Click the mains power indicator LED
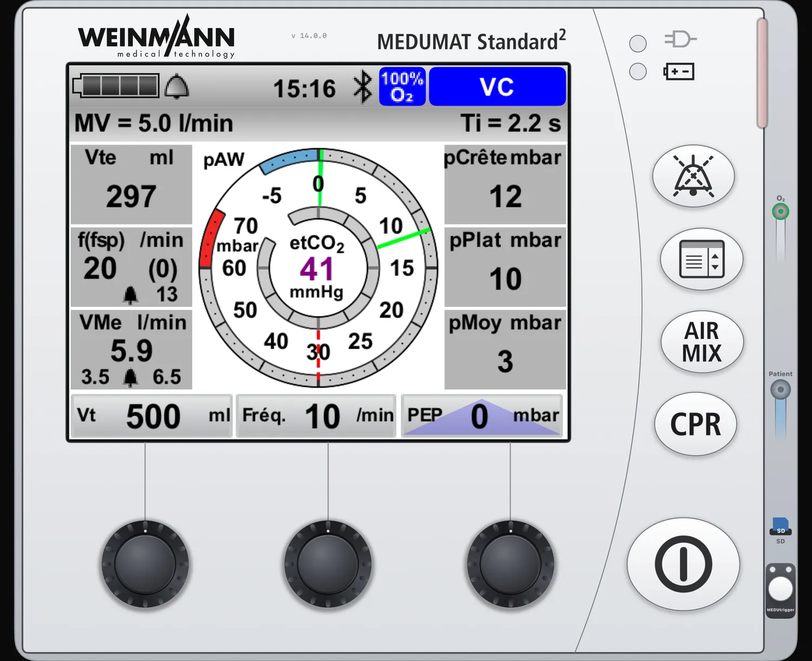 pos(638,43)
